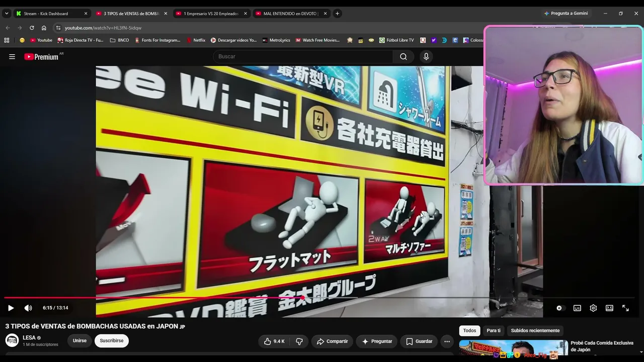Screen dimensions: 644x362
Task: Expand the tab search dropdown arrow
Action: click(x=7, y=14)
